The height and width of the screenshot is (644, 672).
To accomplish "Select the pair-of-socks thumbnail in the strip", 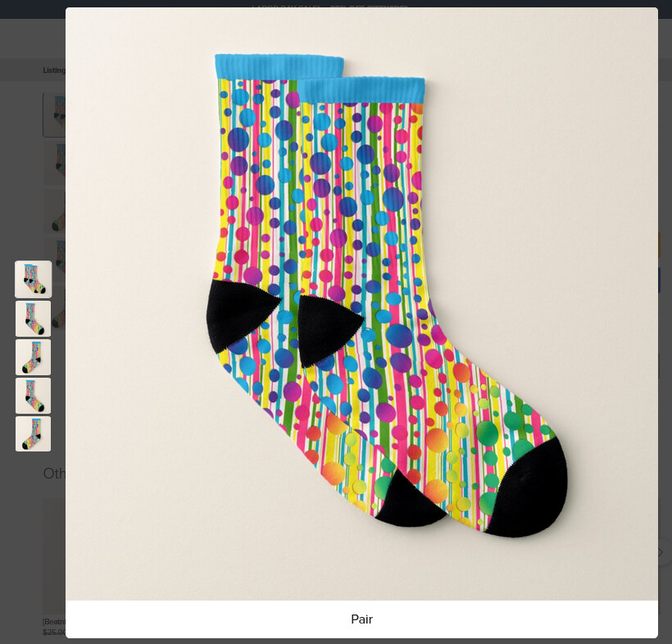I will [33, 279].
